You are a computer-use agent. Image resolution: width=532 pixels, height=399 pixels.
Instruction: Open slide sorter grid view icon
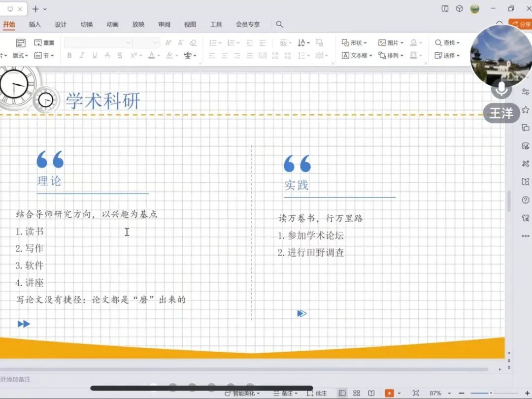(x=357, y=393)
